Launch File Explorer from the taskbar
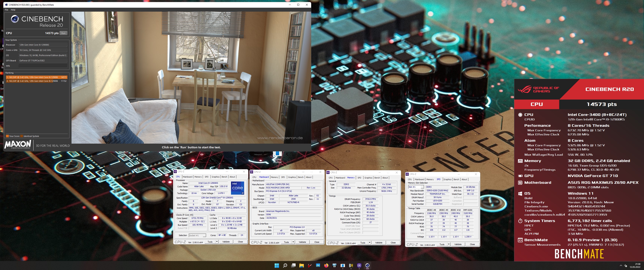 click(x=301, y=265)
